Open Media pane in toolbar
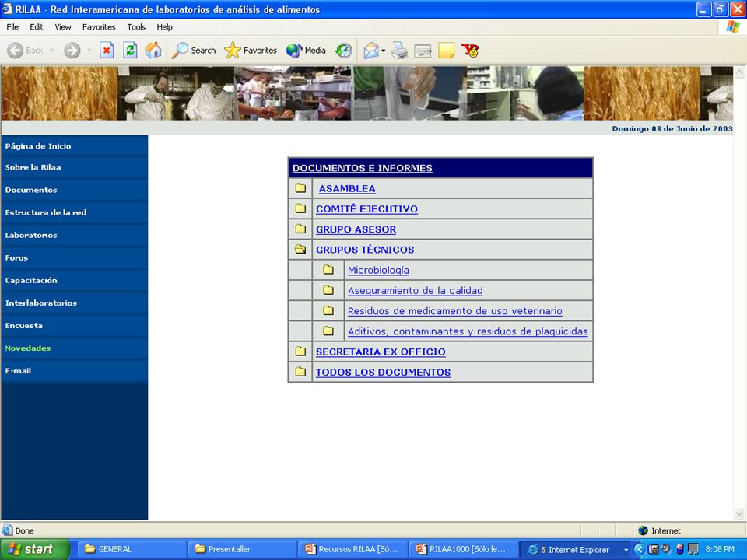This screenshot has width=747, height=560. coord(306,50)
